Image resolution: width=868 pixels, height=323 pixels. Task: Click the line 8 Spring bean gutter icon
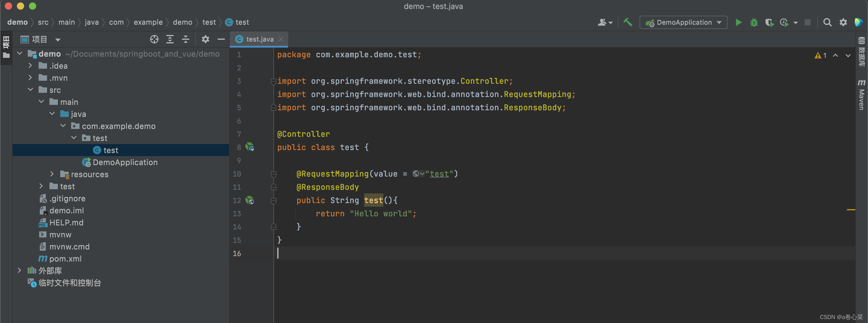pos(250,147)
